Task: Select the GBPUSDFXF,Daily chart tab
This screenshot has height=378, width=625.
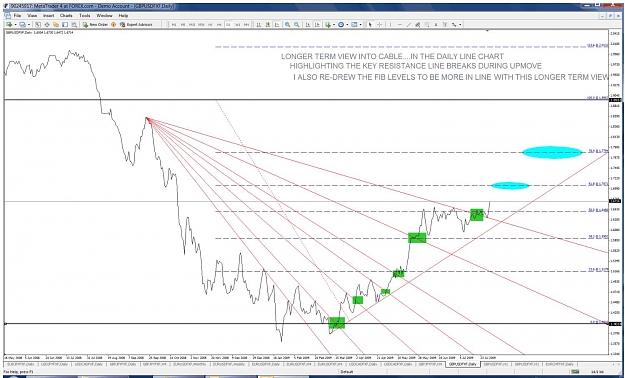Action: coord(462,364)
